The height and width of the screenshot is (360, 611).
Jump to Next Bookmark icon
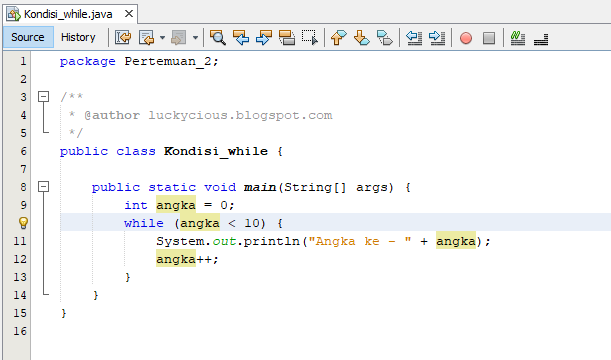point(362,38)
